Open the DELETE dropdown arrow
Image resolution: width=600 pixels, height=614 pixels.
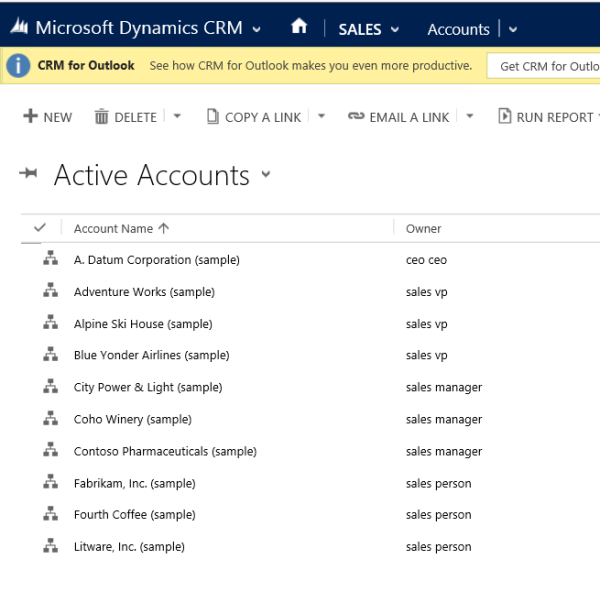click(x=177, y=116)
